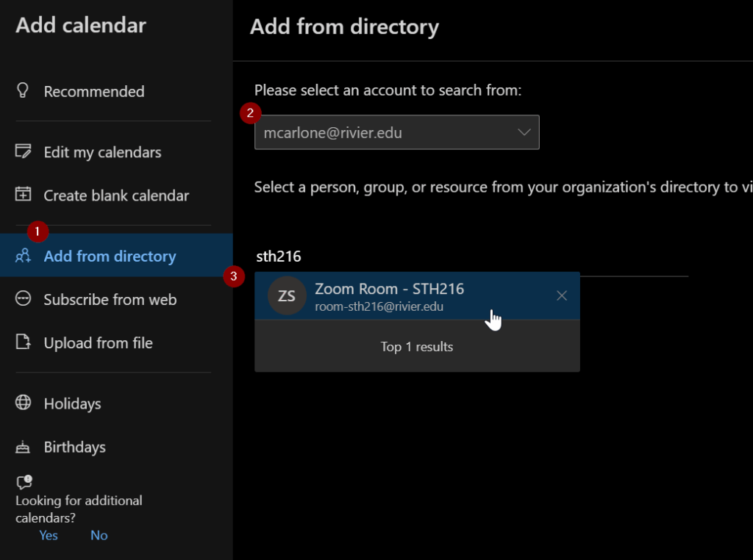Answer No to additional calendars question
The image size is (753, 560).
point(99,535)
